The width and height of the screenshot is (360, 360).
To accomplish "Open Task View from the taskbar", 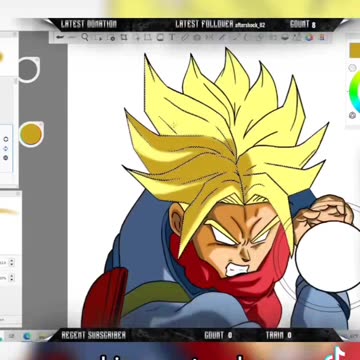I will pyautogui.click(x=12, y=336).
